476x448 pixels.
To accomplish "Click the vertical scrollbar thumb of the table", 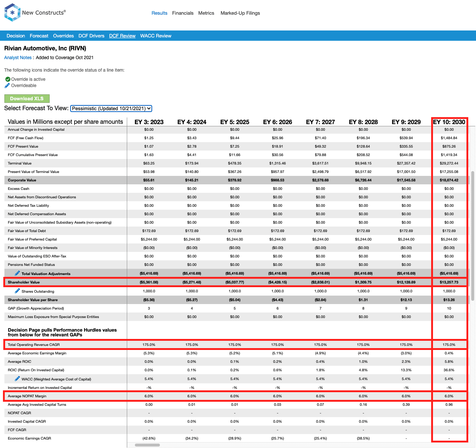I will pos(472,235).
